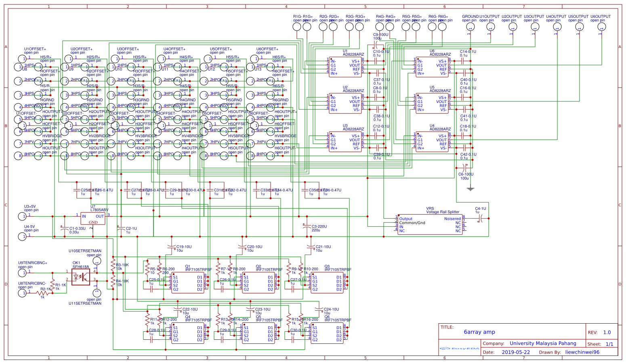The image size is (626, 364).
Task: Pick the U1 AD8228ARZ amplifier block
Action: [345, 67]
